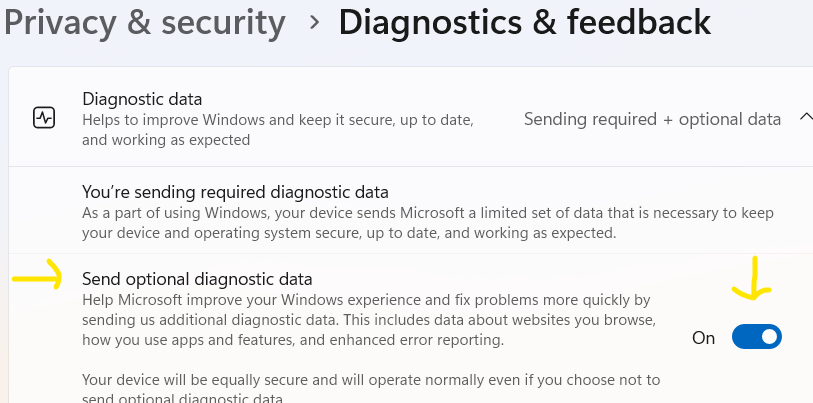
Task: Click the Diagnostic data heartbeat monitor icon
Action: (x=43, y=118)
